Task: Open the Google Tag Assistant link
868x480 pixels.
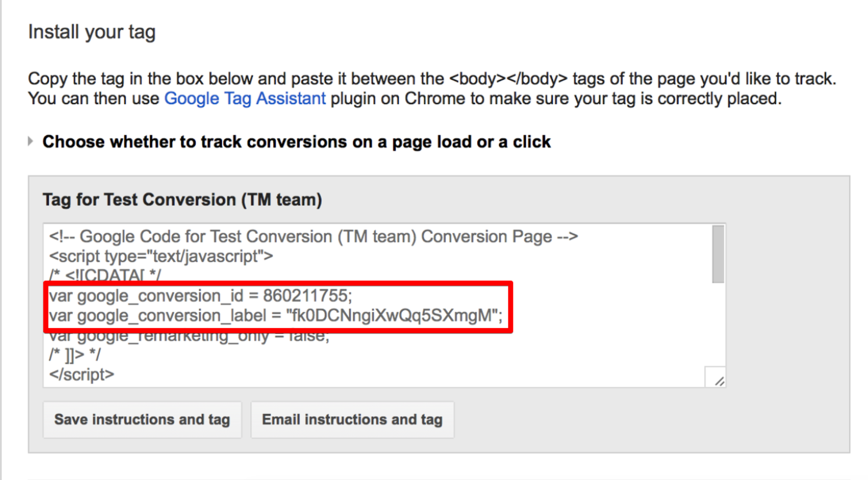Action: coord(245,99)
